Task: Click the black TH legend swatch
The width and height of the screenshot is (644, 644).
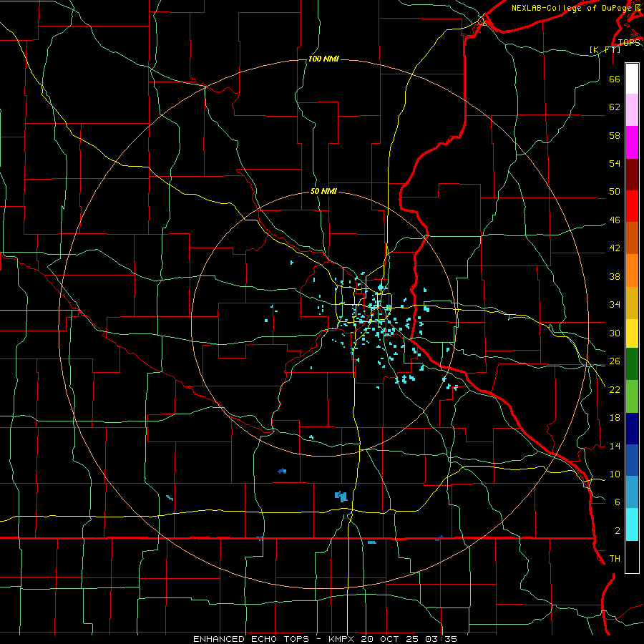Action: pyautogui.click(x=632, y=557)
